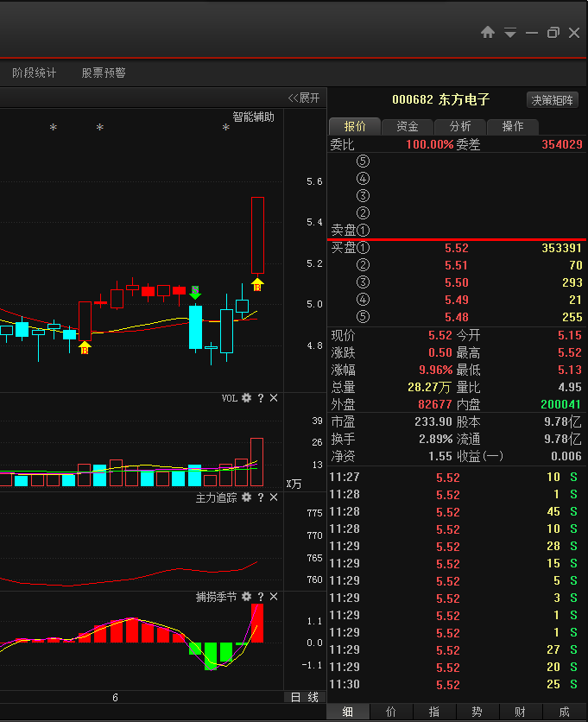Open 主力追踪 indicator settings gear
Viewport: 588px width, 722px height.
pyautogui.click(x=247, y=497)
